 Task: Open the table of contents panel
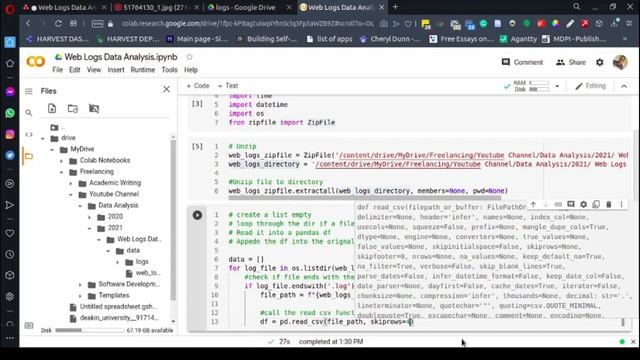click(29, 91)
